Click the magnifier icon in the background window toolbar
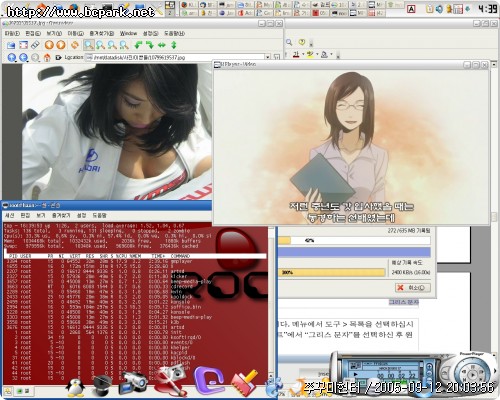Image resolution: width=500 pixels, height=400 pixels. (289, 42)
